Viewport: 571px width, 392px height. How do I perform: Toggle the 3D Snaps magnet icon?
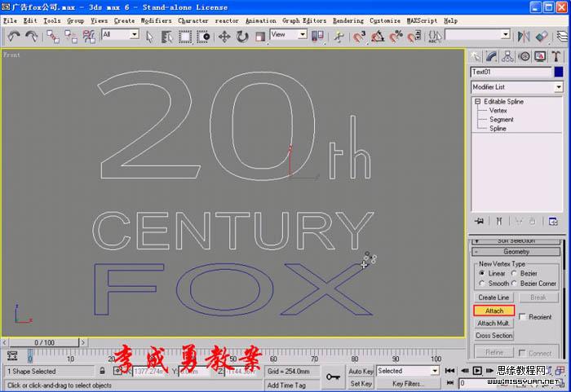[x=359, y=37]
